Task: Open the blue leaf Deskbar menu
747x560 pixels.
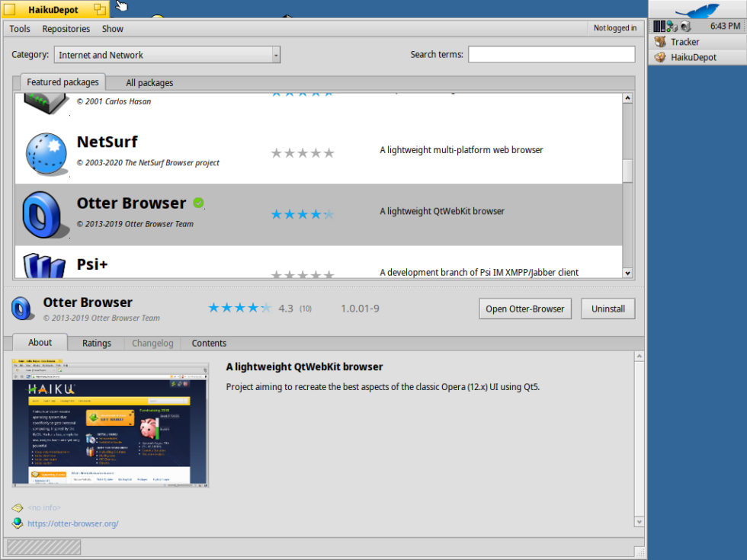Action: [x=697, y=10]
